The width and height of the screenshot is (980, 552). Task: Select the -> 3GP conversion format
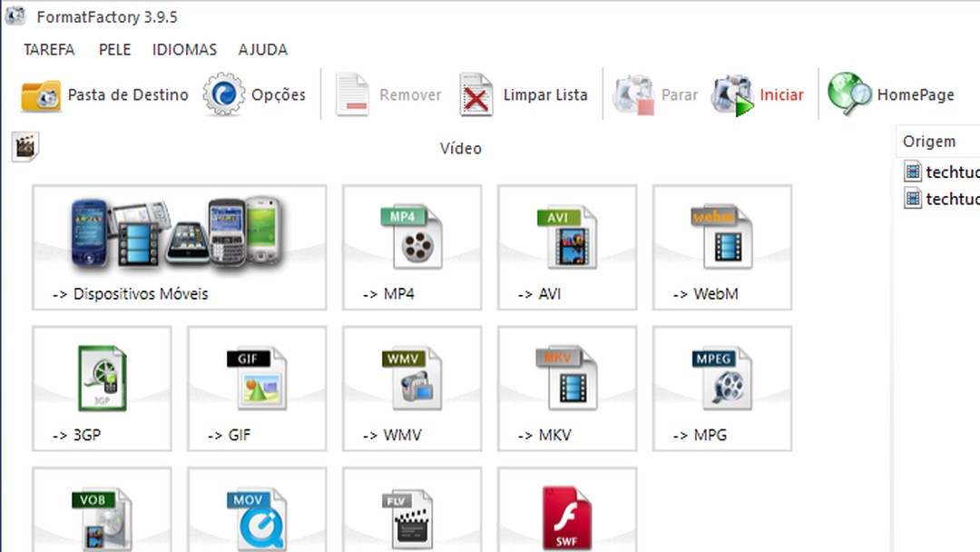point(102,389)
